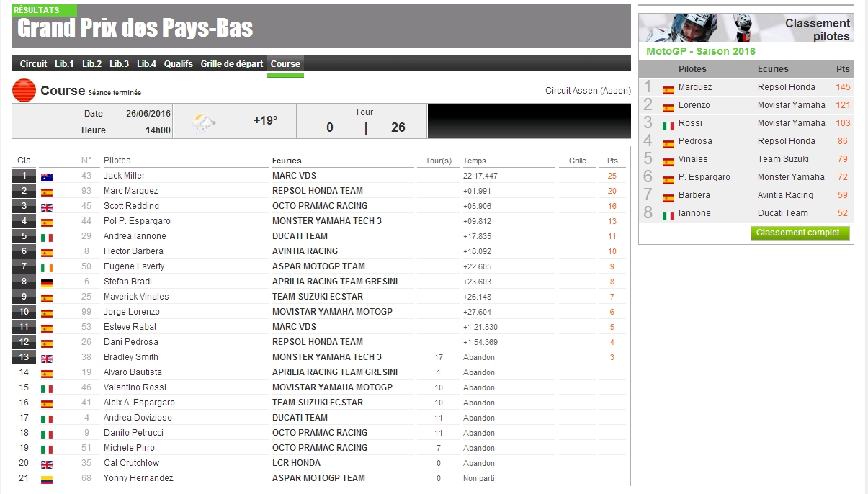Screen dimensions: 868x494
Task: Click the flag in Esteve Rabat's row
Action: point(47,328)
